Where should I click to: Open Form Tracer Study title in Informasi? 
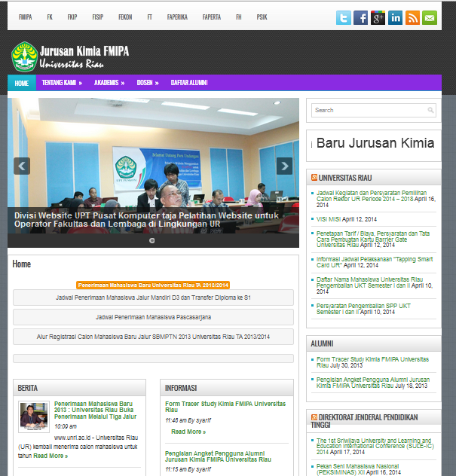click(x=225, y=407)
